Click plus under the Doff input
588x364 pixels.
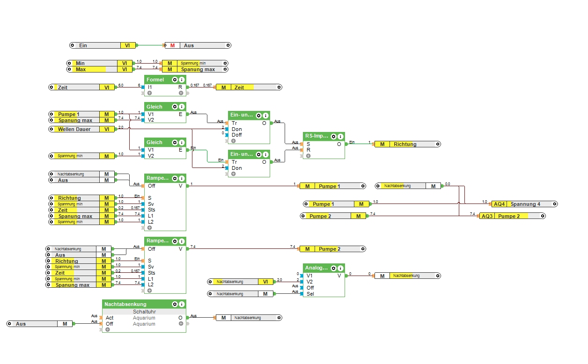(x=233, y=141)
